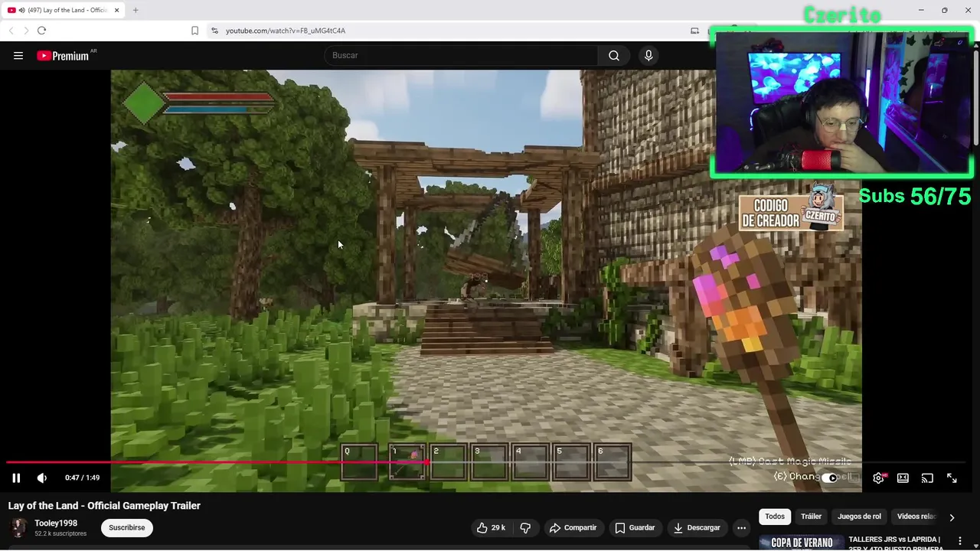Image resolution: width=980 pixels, height=551 pixels.
Task: Click the video title text
Action: 104,506
